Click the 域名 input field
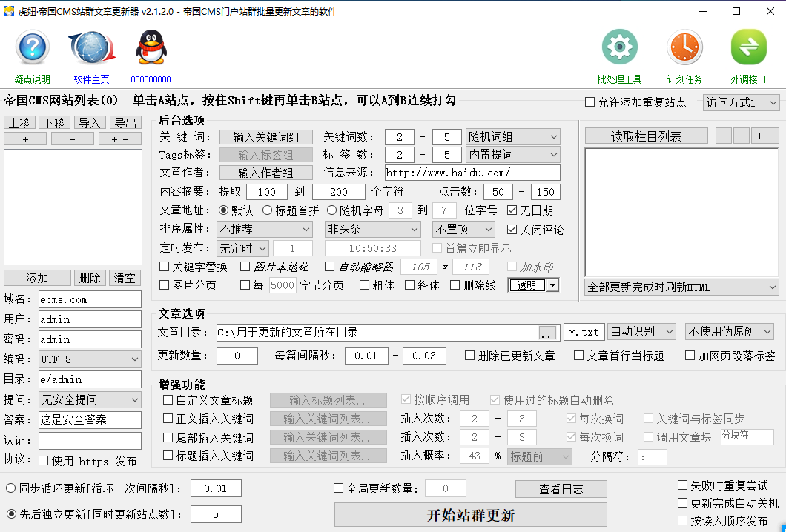The height and width of the screenshot is (532, 786). click(x=90, y=299)
